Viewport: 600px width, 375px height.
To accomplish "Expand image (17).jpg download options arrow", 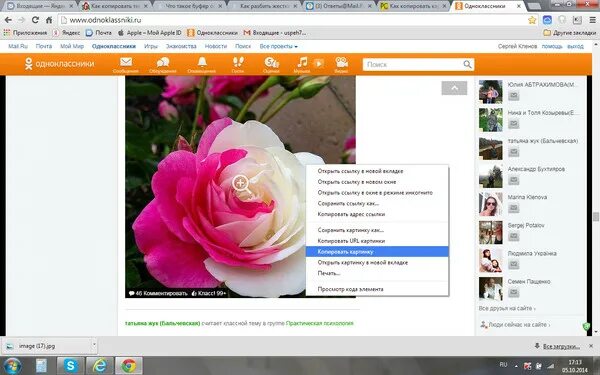I will 94,345.
